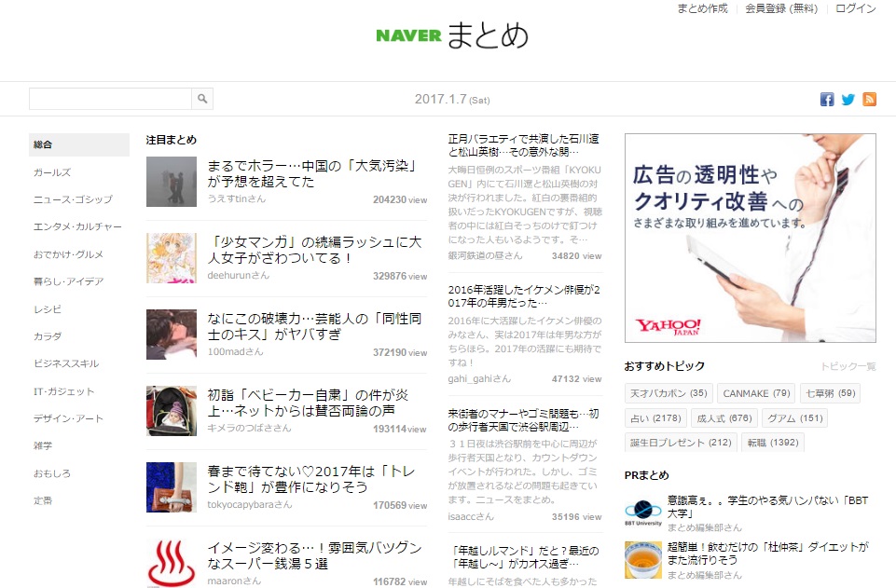Click the 天才バカボン (35) topic tag
The image size is (896, 588).
coord(669,393)
